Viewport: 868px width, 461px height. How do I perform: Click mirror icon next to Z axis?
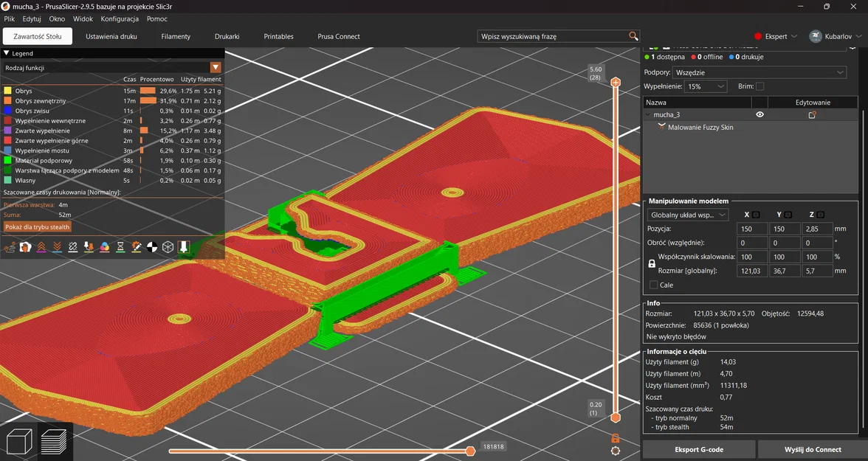point(821,215)
